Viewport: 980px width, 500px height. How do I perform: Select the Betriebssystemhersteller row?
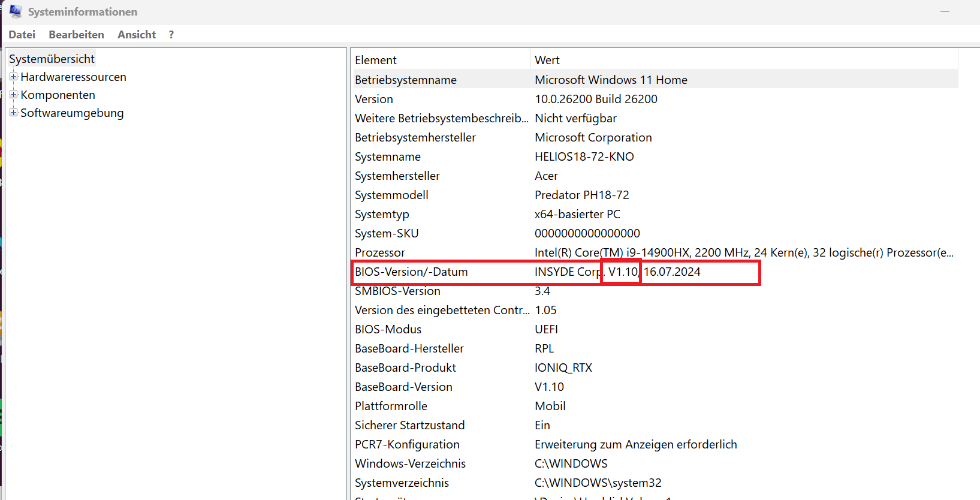(655, 137)
